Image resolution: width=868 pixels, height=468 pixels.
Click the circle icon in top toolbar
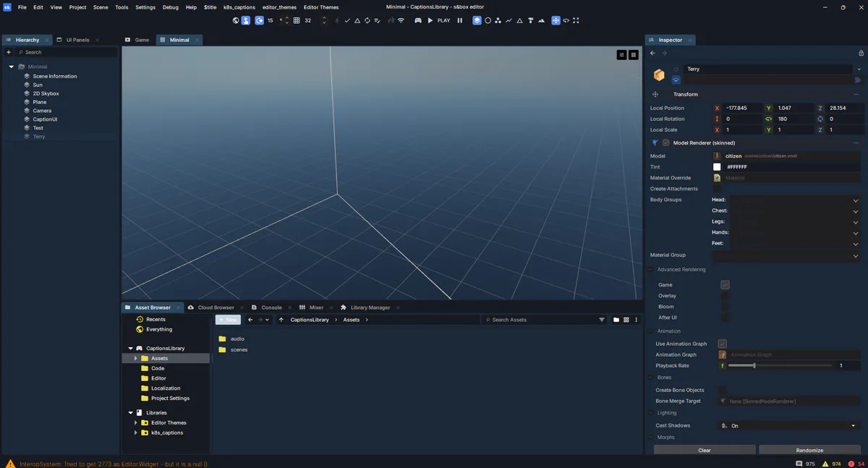(x=488, y=20)
